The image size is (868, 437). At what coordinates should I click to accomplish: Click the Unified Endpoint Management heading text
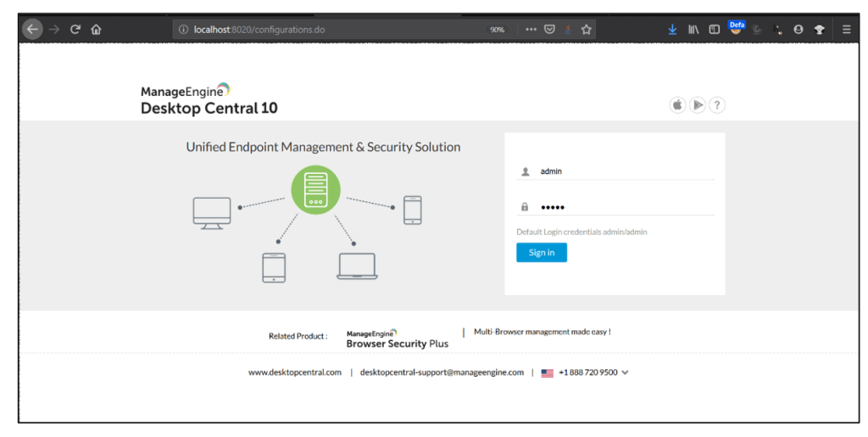click(323, 147)
